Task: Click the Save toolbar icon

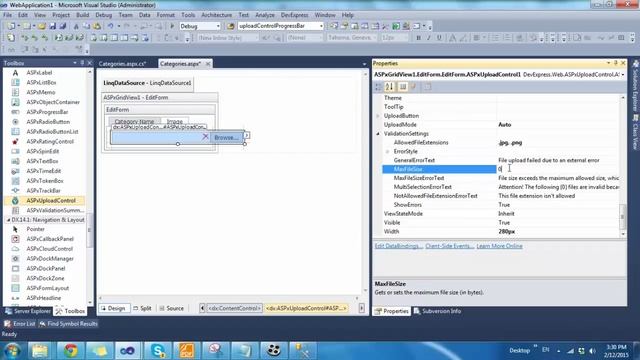Action: [53, 26]
